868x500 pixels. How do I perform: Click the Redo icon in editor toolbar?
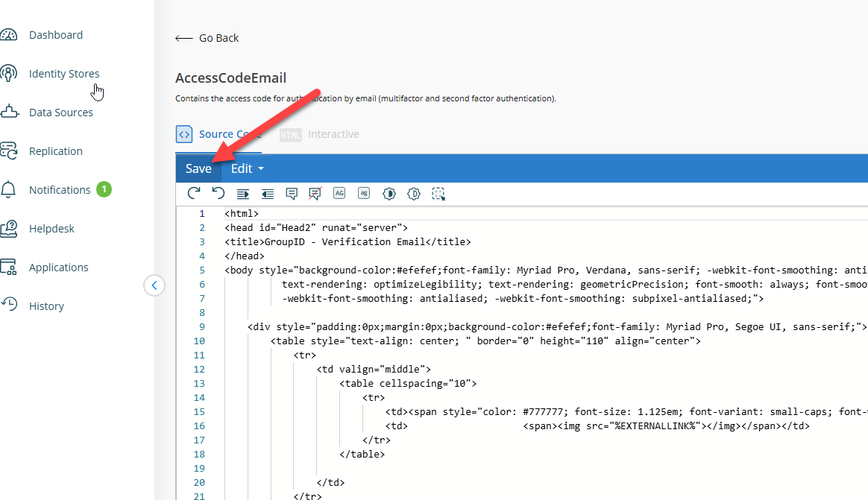tap(194, 193)
